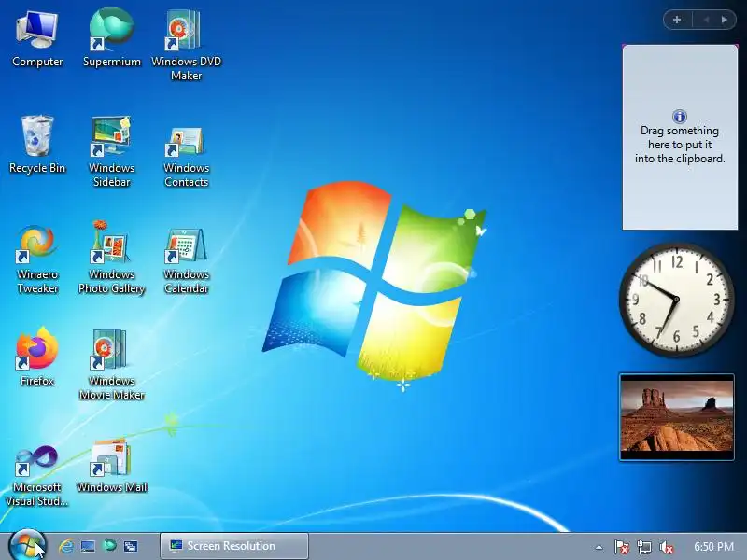This screenshot has width=747, height=560.
Task: Click the desert slideshow gadget picture
Action: pos(676,417)
